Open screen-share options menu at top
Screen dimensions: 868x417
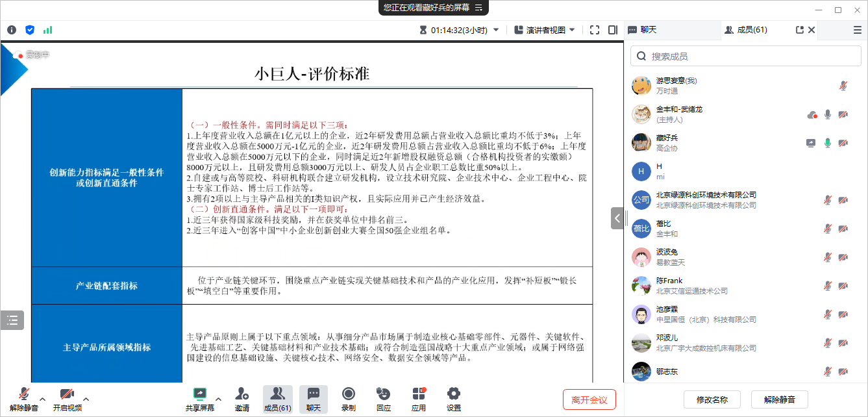478,8
